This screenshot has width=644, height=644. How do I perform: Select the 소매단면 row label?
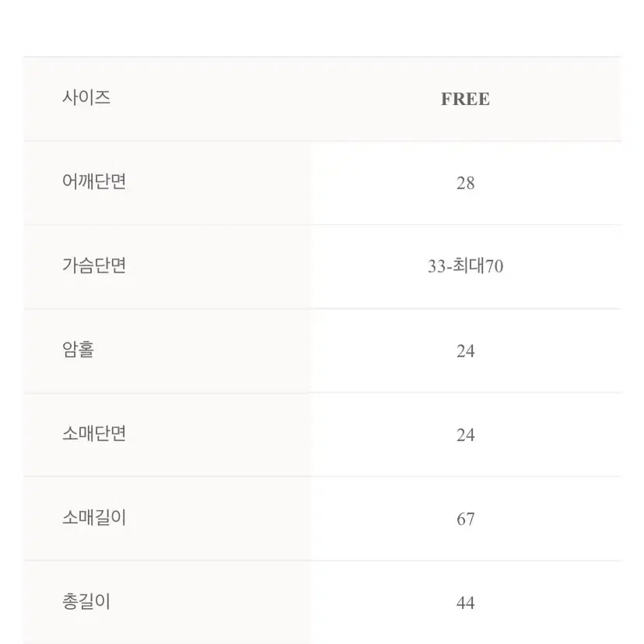[x=94, y=433]
